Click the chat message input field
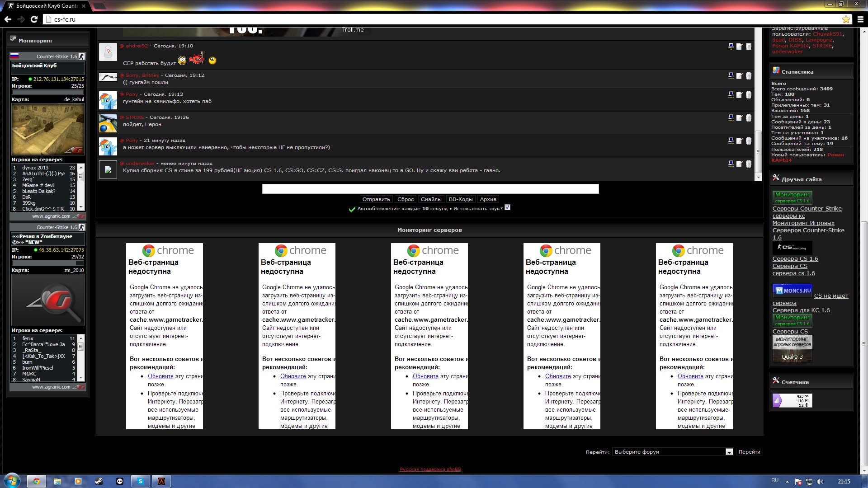868x488 pixels. (x=430, y=189)
